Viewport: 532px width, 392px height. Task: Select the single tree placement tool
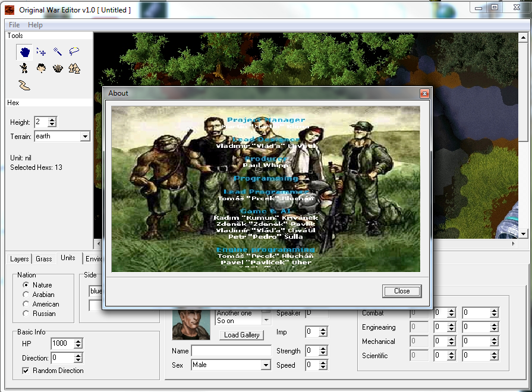click(41, 68)
